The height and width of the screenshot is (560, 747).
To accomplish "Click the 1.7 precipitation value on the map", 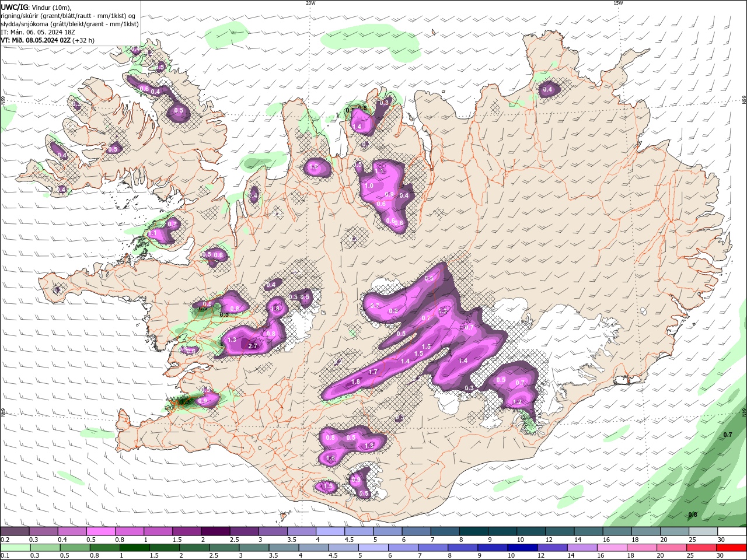I will coord(373,372).
